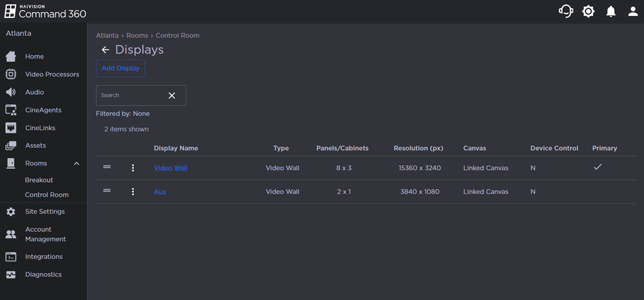This screenshot has height=300, width=644.
Task: Click the drag handle for Video Wall row
Action: click(x=107, y=167)
